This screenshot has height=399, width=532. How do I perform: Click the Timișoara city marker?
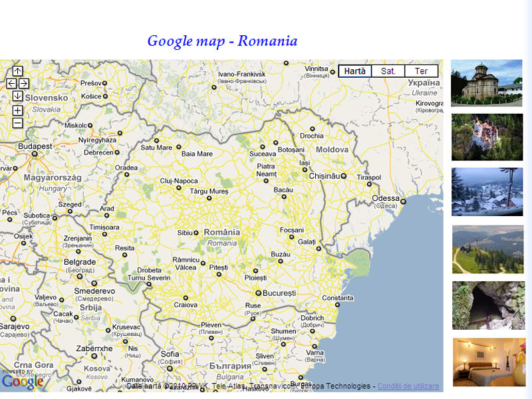pos(104,234)
